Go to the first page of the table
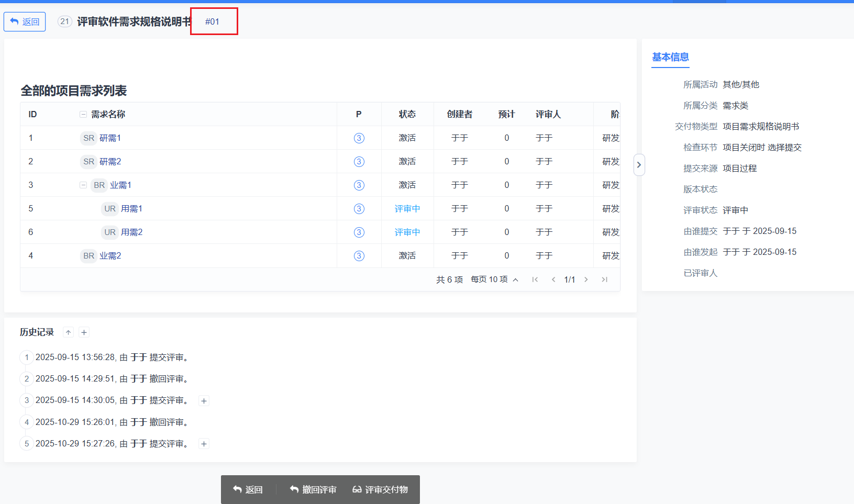 pos(535,279)
